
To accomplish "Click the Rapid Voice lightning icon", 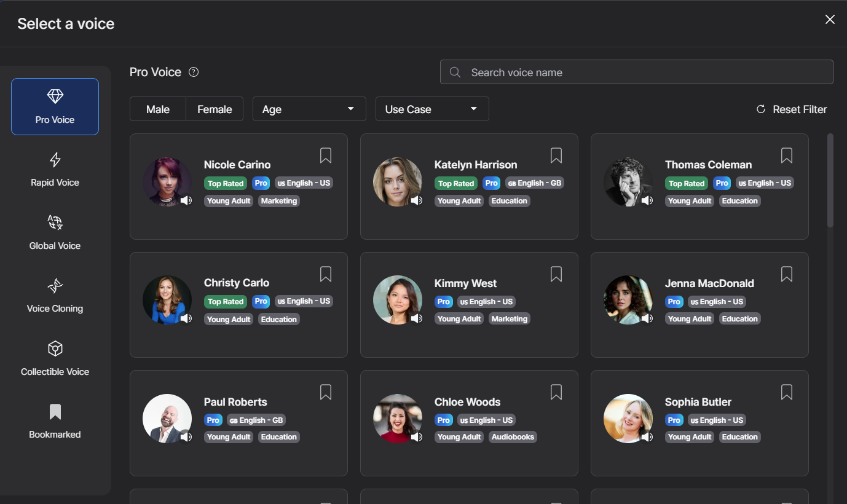I will [55, 160].
